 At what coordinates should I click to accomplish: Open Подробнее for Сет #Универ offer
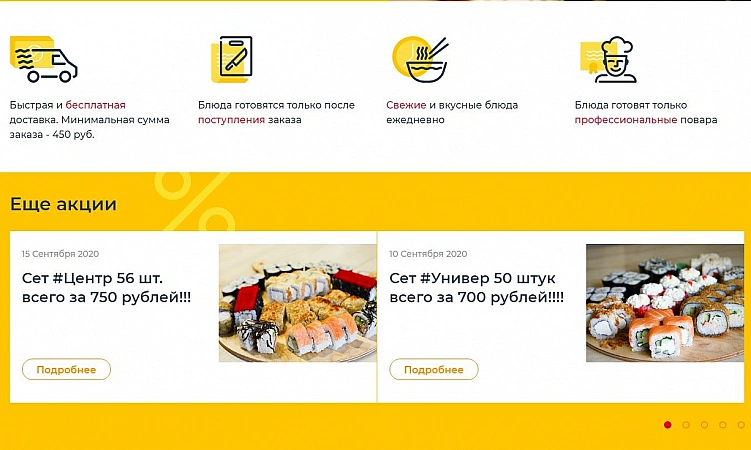click(x=433, y=370)
